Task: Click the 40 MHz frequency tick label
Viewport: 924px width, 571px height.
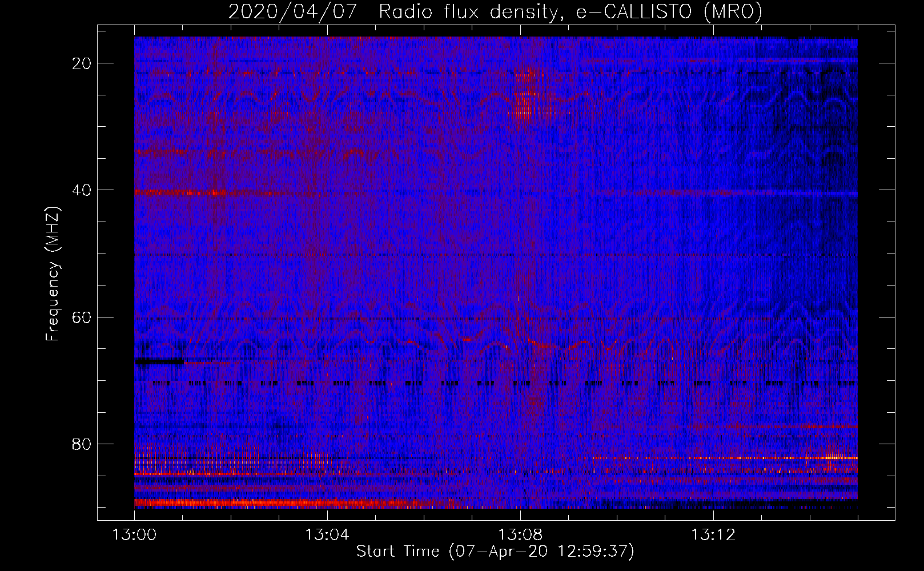Action: point(82,190)
